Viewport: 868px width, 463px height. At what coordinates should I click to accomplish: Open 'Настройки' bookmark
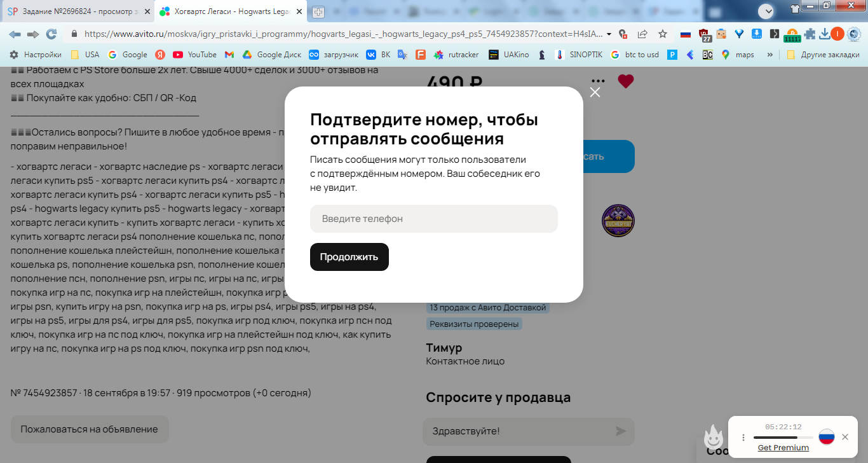[x=36, y=55]
